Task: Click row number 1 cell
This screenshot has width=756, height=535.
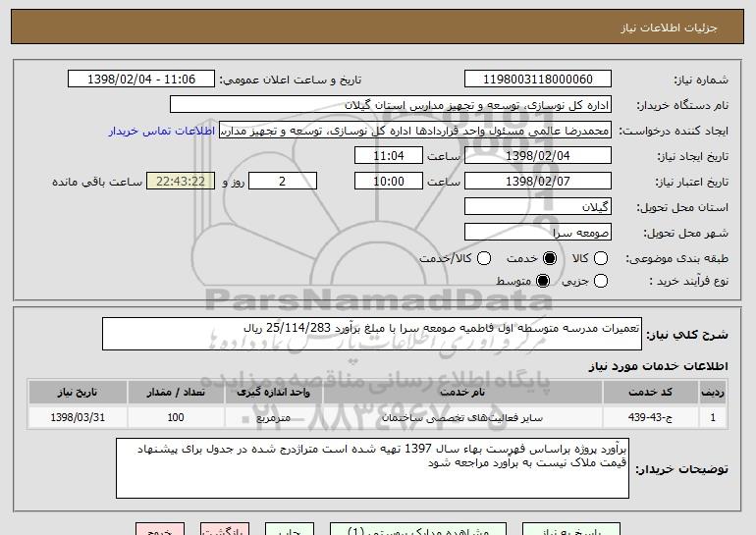Action: pos(713,417)
